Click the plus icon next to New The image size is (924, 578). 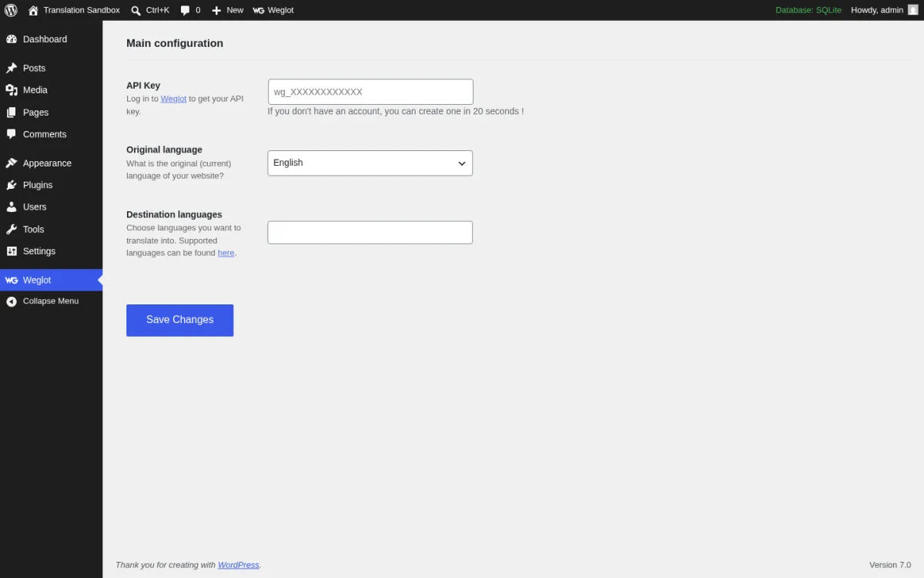[216, 11]
